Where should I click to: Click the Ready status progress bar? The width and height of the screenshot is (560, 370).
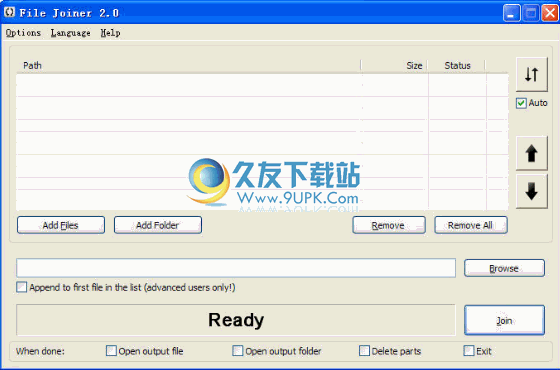(x=236, y=320)
